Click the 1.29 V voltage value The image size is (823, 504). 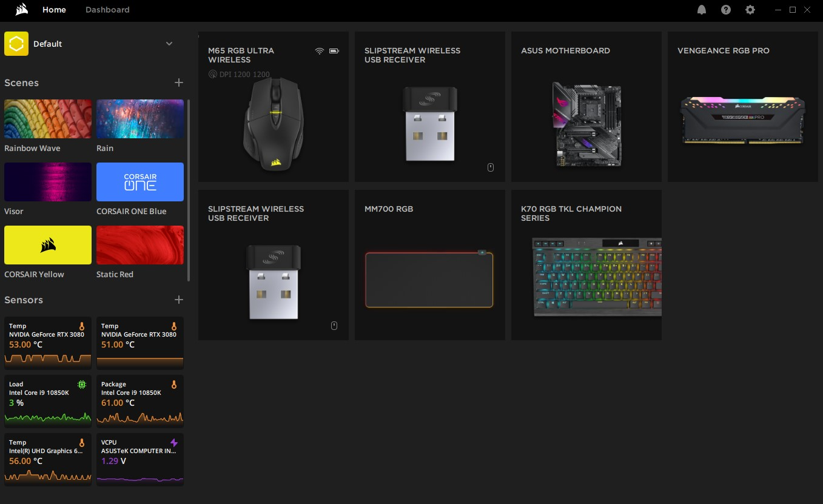(114, 461)
